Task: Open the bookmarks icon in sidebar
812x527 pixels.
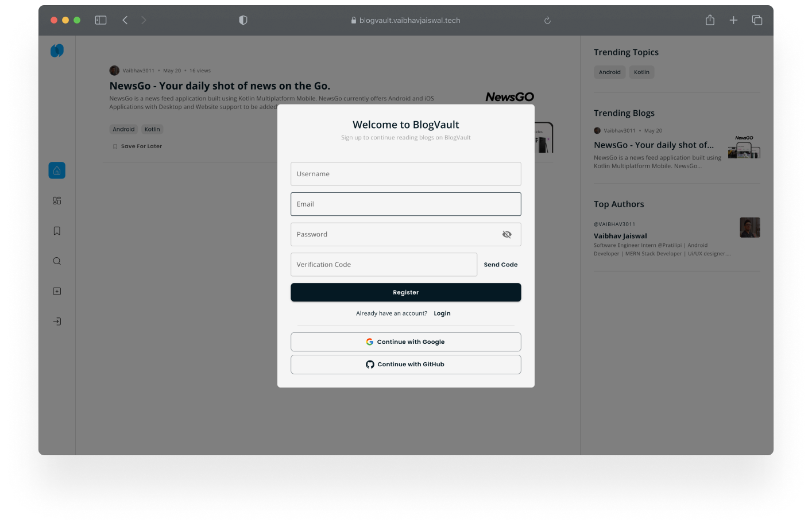Action: pyautogui.click(x=57, y=231)
